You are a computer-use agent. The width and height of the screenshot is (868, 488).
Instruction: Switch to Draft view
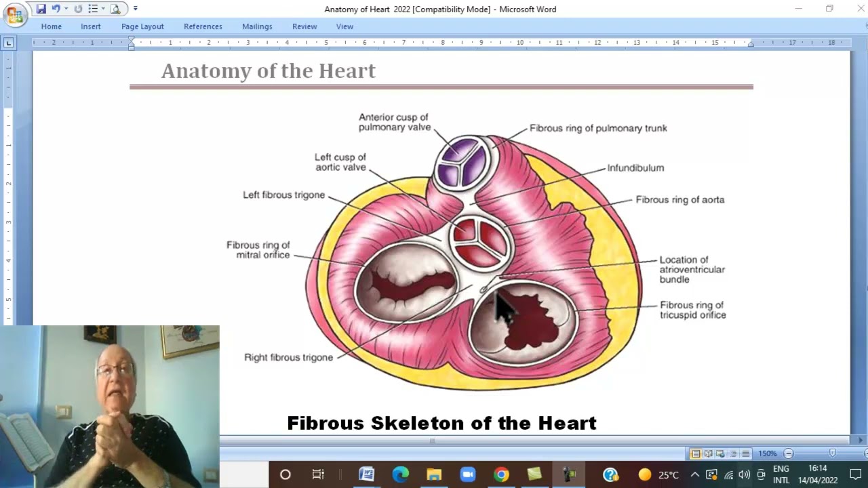coord(746,453)
